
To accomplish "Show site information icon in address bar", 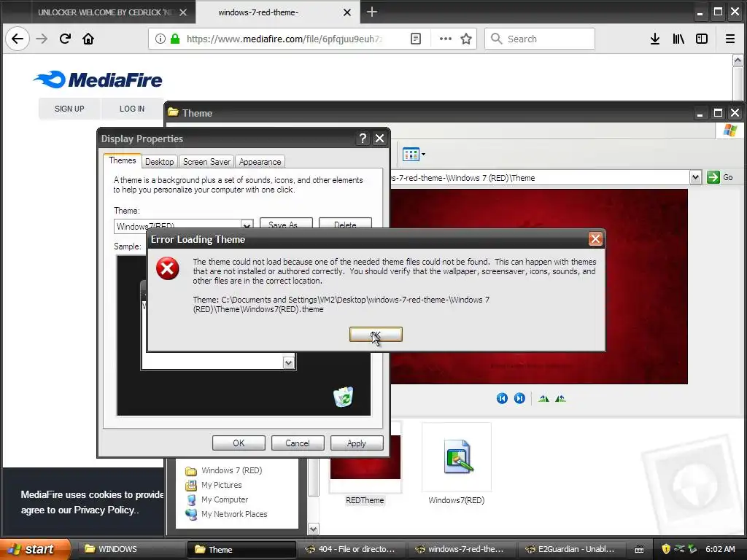I will 160,39.
